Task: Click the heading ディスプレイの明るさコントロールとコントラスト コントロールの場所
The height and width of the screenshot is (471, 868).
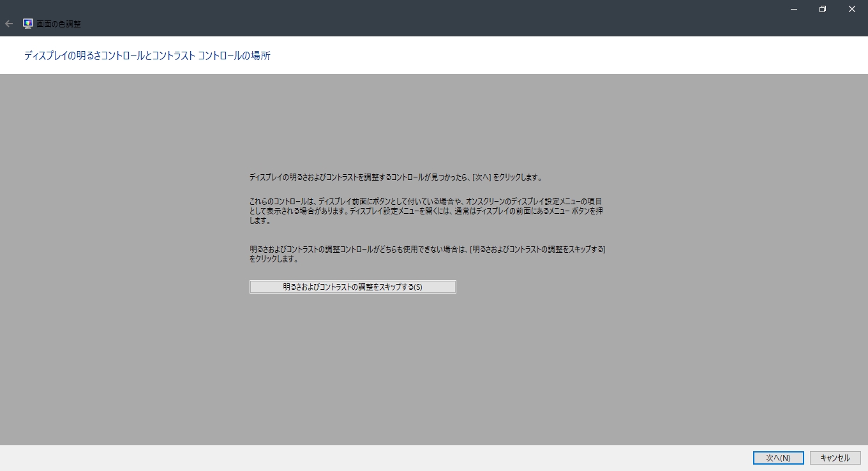Action: (147, 56)
